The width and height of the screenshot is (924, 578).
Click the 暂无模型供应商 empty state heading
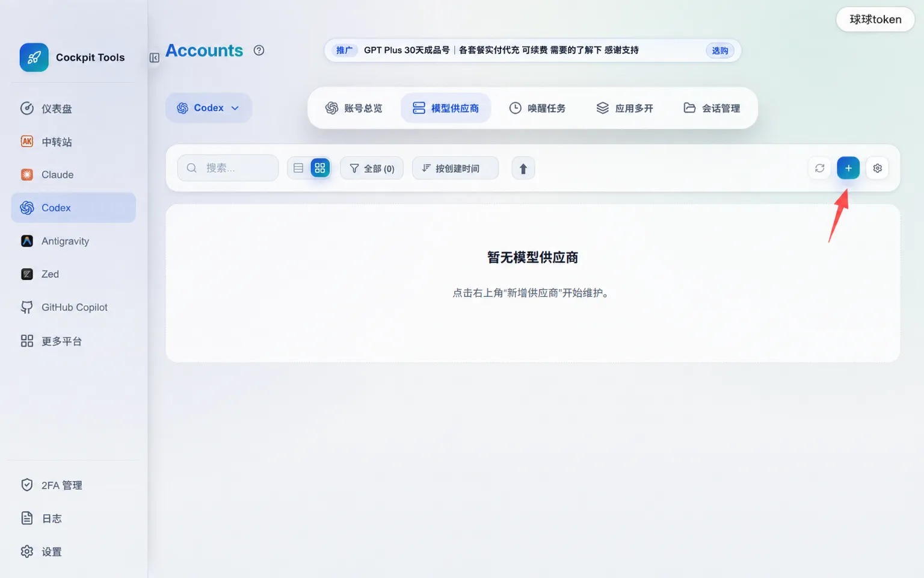pos(533,257)
